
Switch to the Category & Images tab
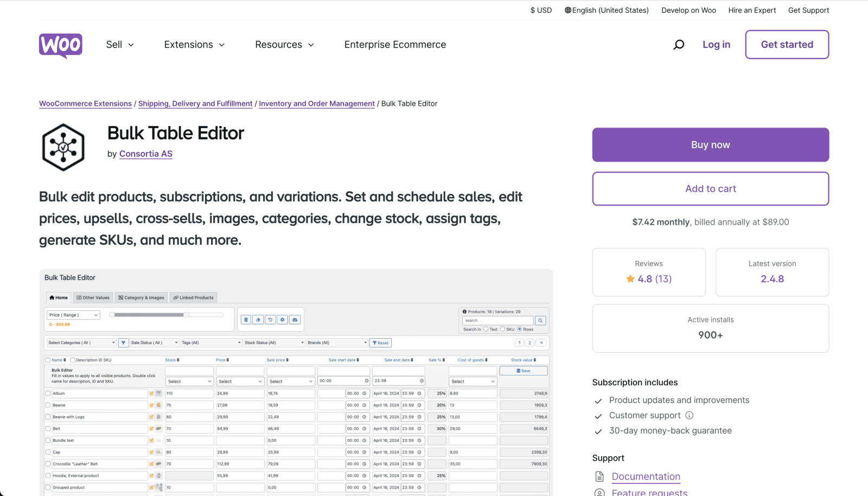pyautogui.click(x=142, y=297)
